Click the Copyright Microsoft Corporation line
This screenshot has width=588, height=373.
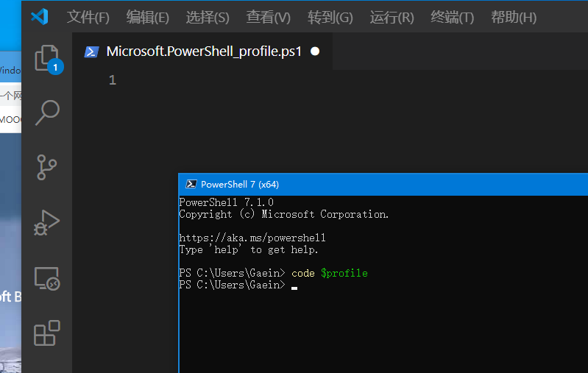284,214
